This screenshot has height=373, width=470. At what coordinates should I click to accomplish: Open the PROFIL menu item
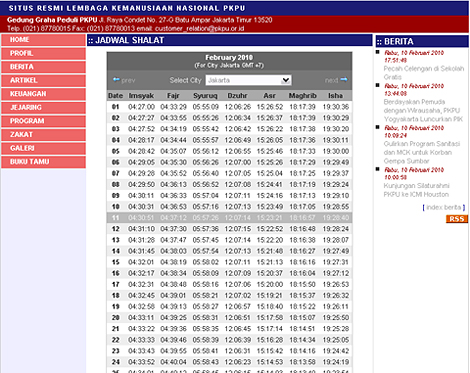pos(43,53)
